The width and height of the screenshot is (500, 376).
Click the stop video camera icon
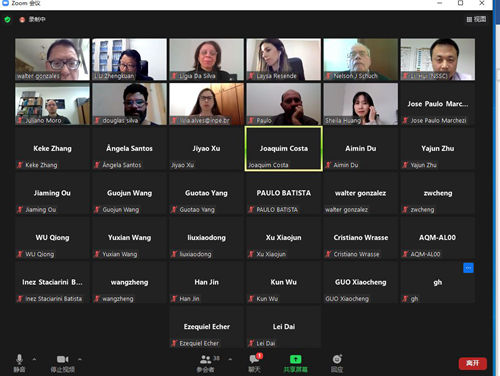62,359
